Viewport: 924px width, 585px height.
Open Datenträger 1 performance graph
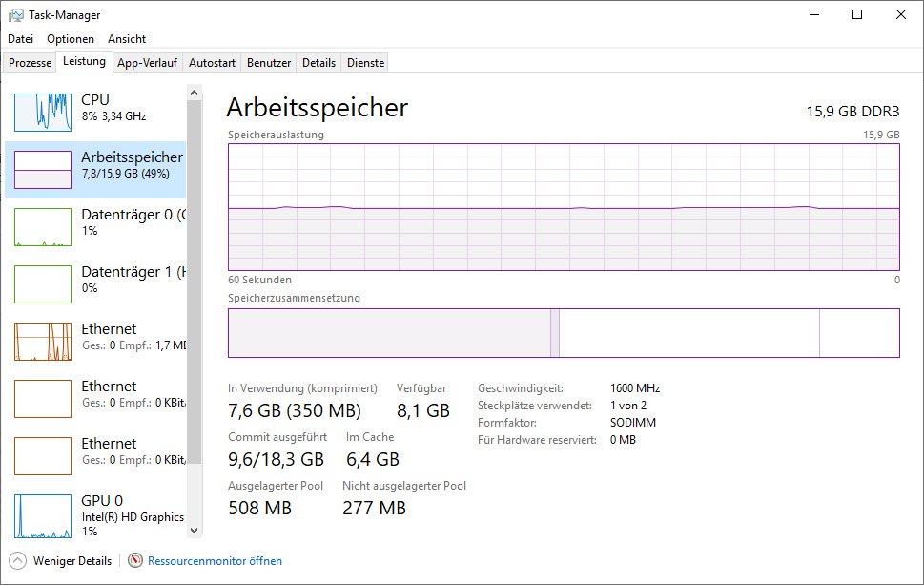click(43, 283)
